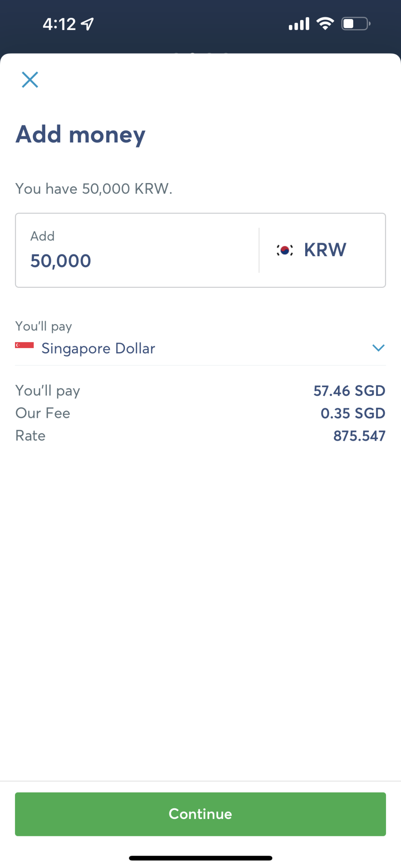Viewport: 401px width, 868px height.
Task: Edit the 50,000 amount field
Action: tap(137, 250)
